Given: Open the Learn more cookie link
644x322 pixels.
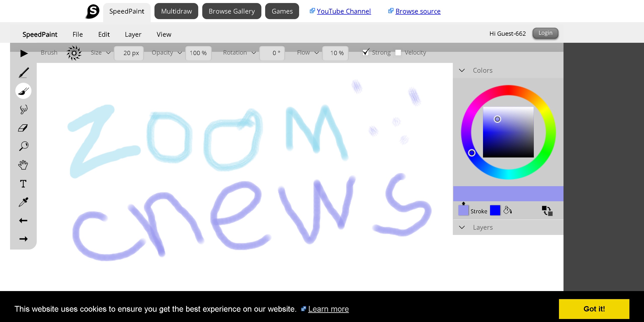Looking at the screenshot, I should 329,309.
